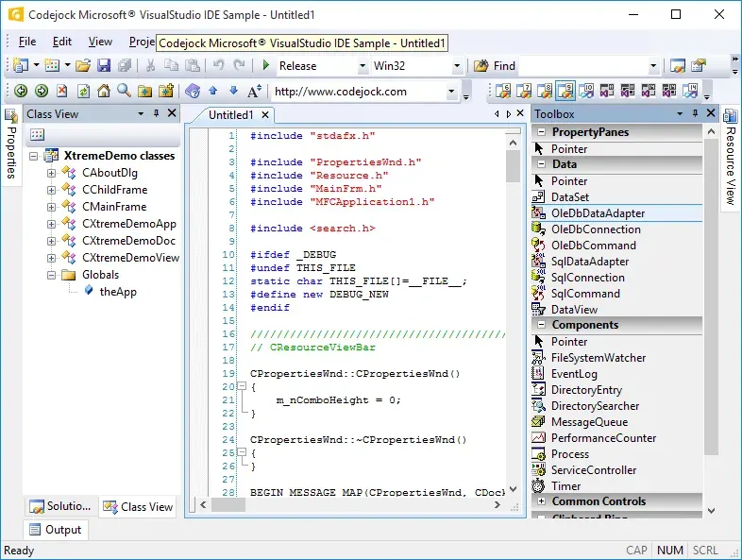Click the Save floppy disk icon
The height and width of the screenshot is (560, 742).
(104, 65)
